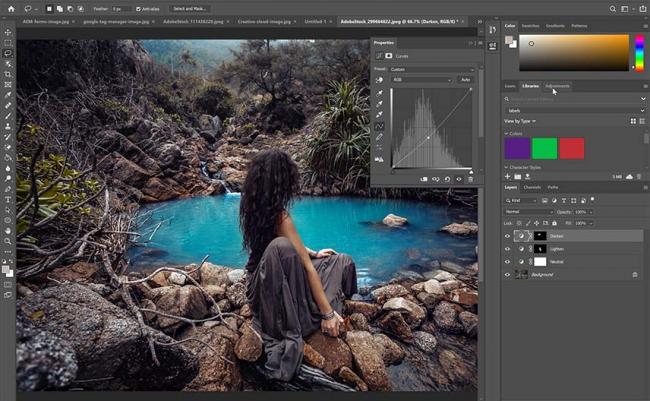This screenshot has height=401, width=650.
Task: Select the Lasso tool in toolbar
Action: click(8, 53)
